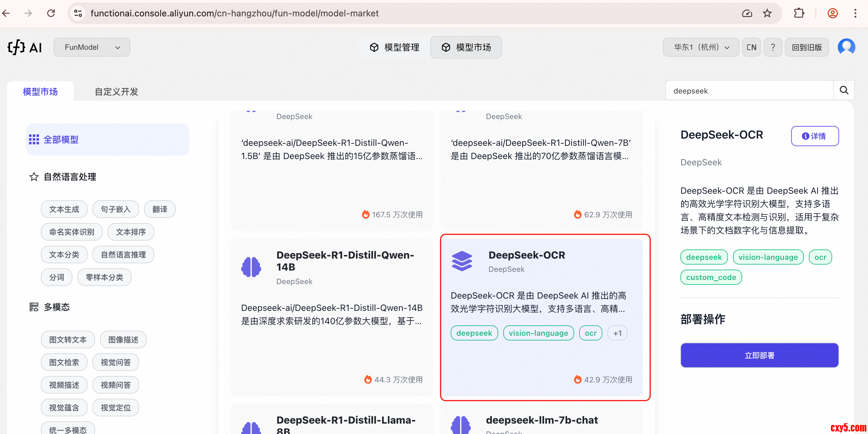Click the DeepSeek-OCR stacked layers icon

(x=462, y=261)
